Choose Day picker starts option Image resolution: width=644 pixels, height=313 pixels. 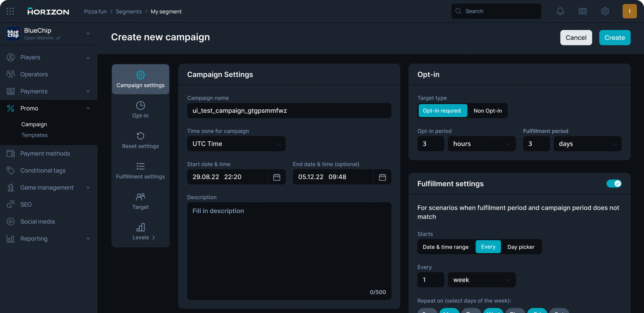click(x=521, y=247)
